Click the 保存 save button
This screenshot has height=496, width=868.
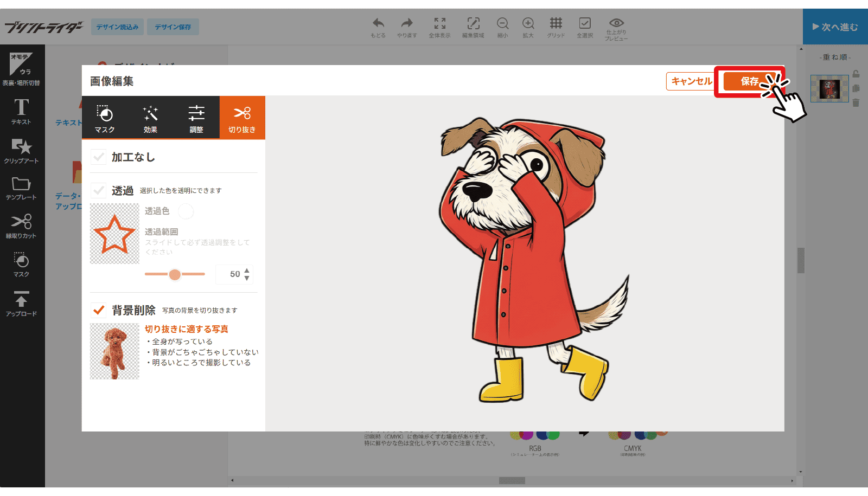pyautogui.click(x=749, y=81)
